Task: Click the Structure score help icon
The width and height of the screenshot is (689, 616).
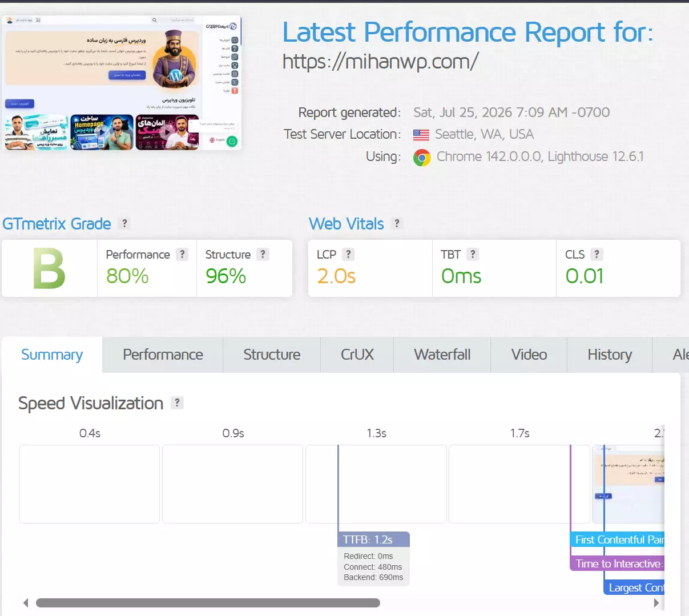Action: pos(263,254)
